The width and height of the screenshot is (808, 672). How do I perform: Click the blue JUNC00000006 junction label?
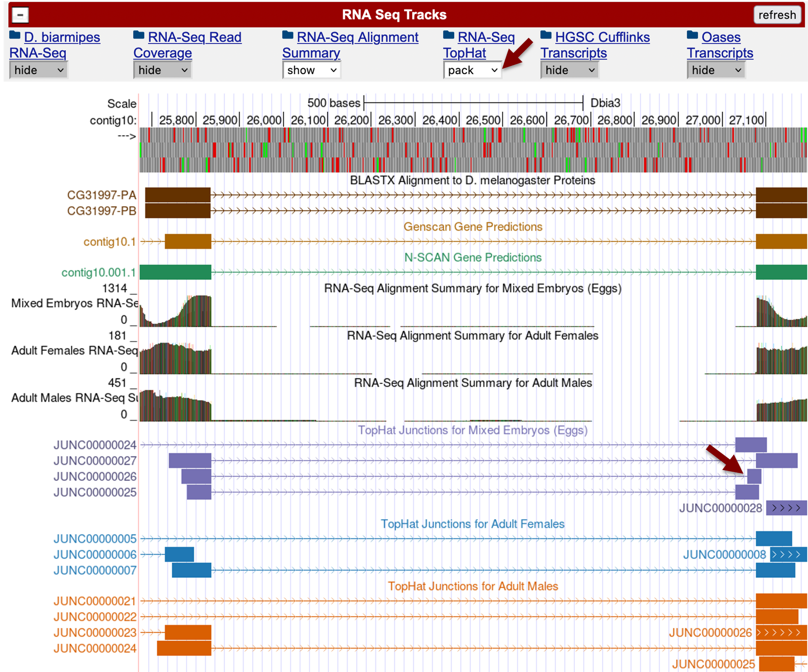[95, 554]
